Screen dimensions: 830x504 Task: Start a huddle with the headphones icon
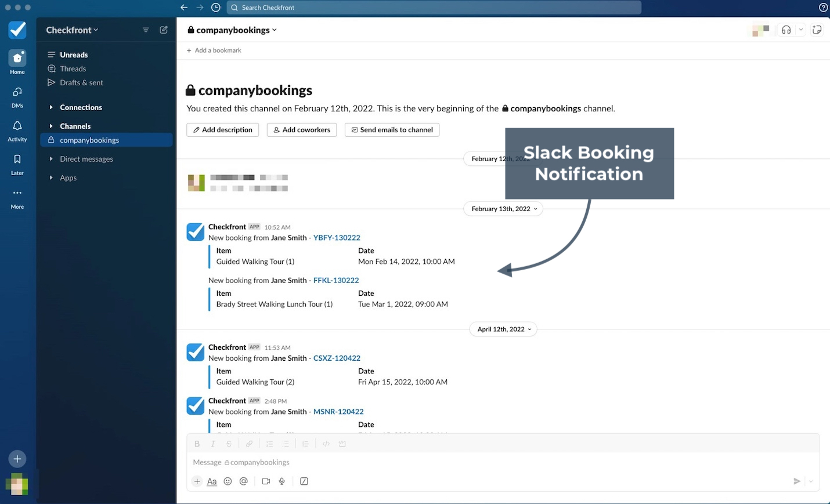786,30
